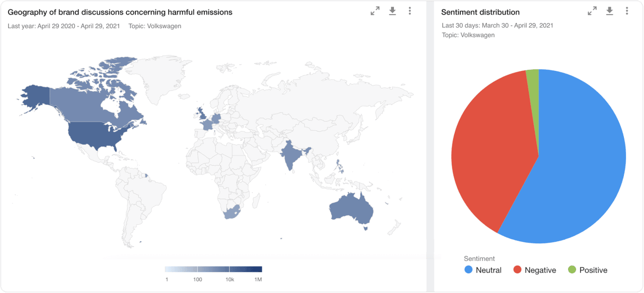The width and height of the screenshot is (644, 293).
Task: Click the geography of brand discussions title
Action: point(120,12)
